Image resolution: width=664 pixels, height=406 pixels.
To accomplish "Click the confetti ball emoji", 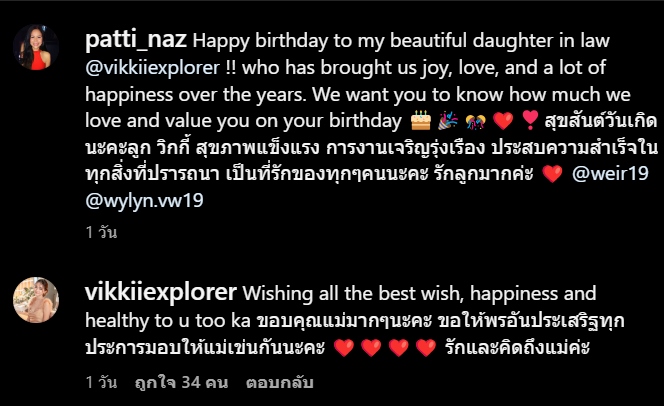I will (x=476, y=121).
